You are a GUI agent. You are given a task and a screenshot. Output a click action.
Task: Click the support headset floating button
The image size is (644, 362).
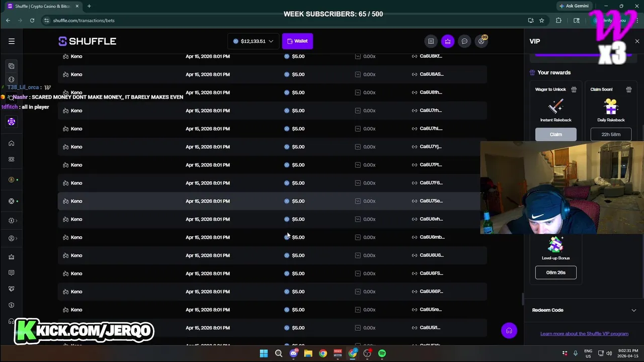[509, 330]
